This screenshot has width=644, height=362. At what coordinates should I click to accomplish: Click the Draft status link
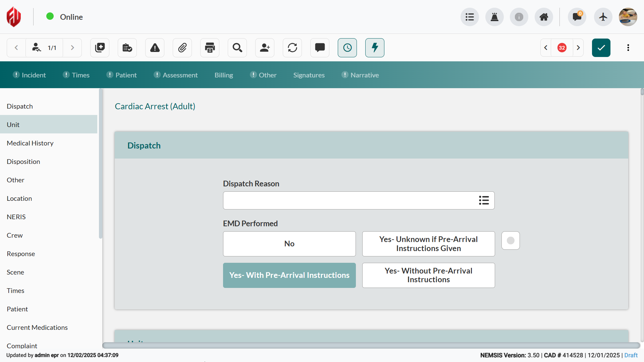pos(631,355)
